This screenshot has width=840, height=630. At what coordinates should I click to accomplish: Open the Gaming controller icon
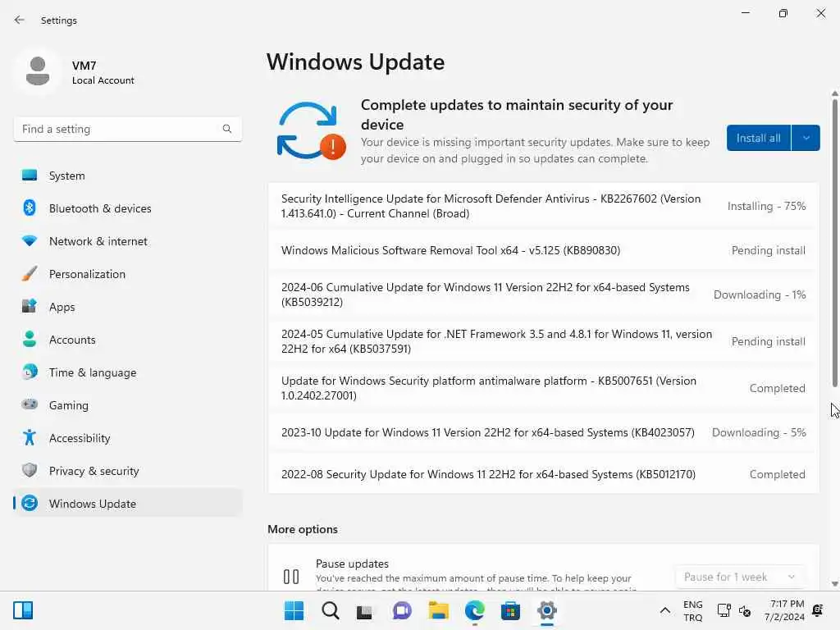coord(30,404)
